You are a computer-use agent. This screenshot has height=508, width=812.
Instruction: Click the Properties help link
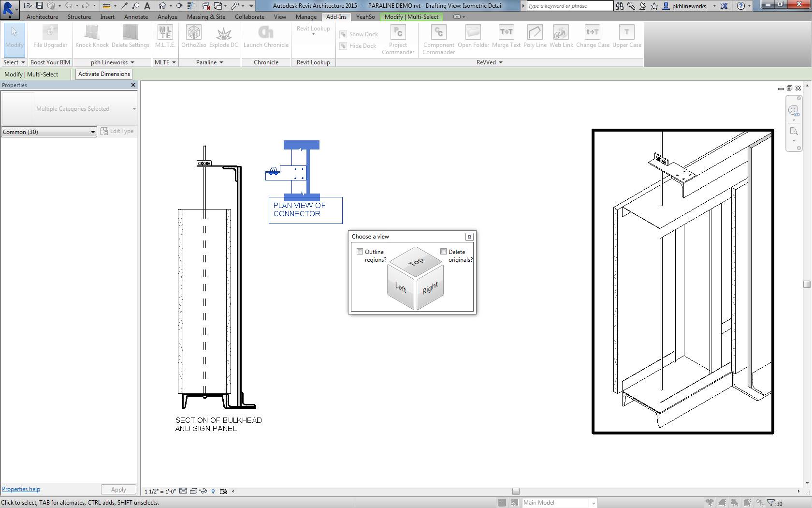tap(21, 489)
